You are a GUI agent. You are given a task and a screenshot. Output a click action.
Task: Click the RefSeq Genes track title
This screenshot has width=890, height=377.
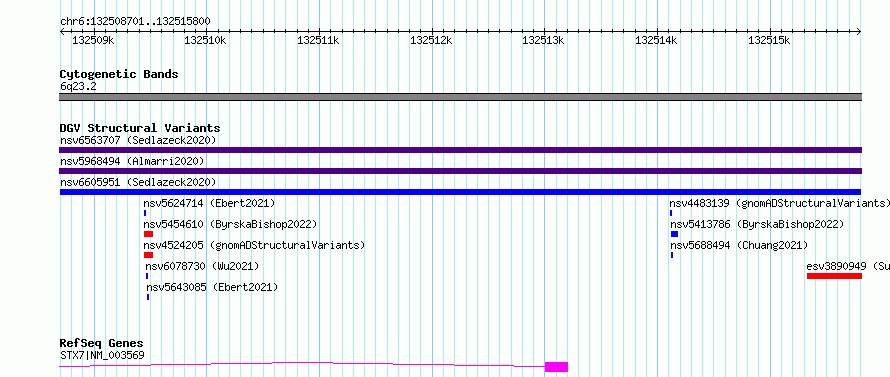coord(101,344)
